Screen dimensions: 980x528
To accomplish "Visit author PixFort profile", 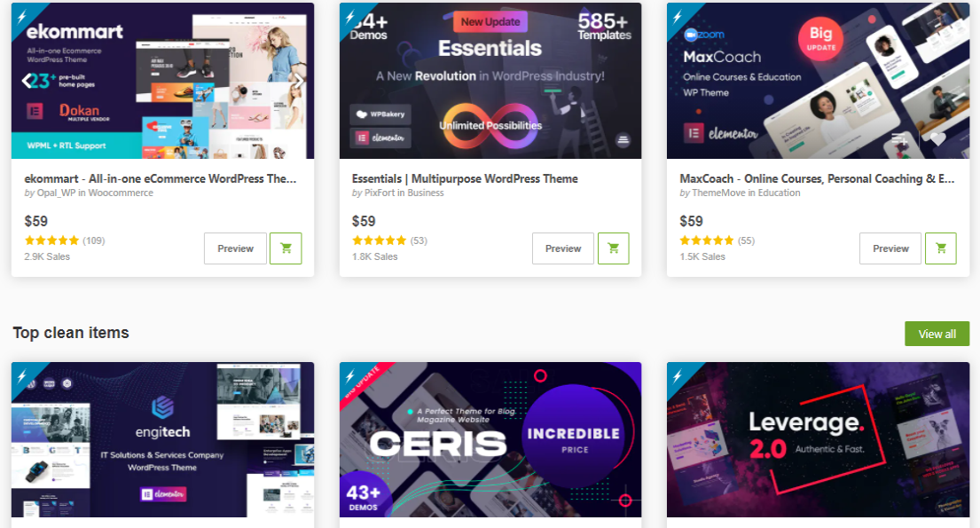I will 380,193.
